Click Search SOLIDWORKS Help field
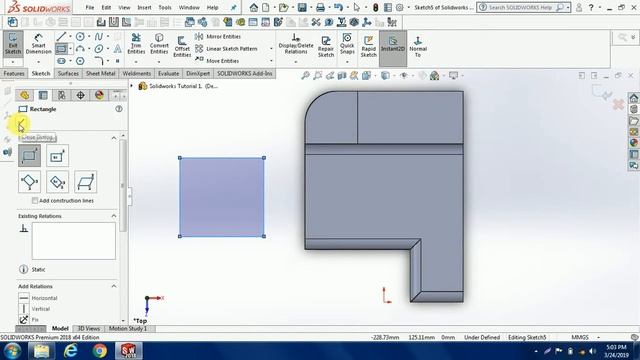 (520, 7)
